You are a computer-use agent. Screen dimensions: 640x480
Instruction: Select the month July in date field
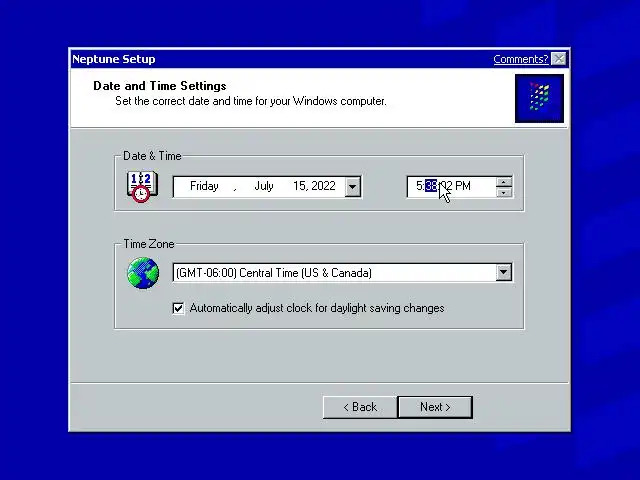[x=264, y=186]
